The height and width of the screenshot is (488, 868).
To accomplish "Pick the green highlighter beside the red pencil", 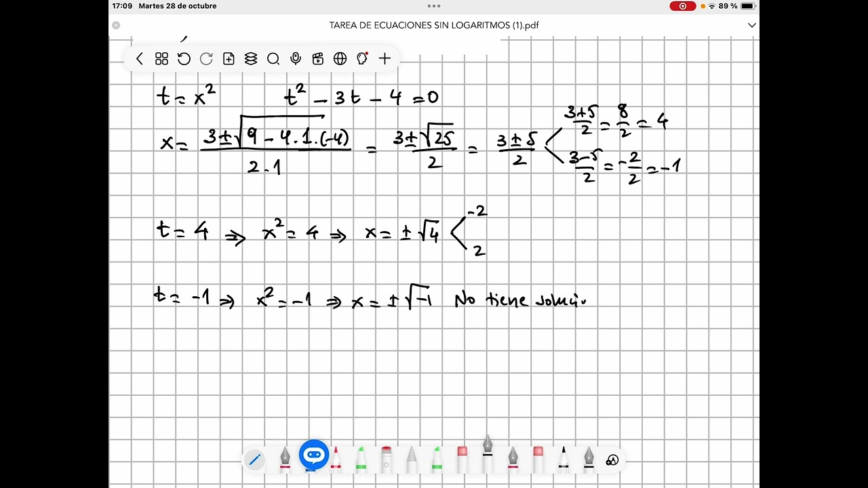I will pos(361,459).
